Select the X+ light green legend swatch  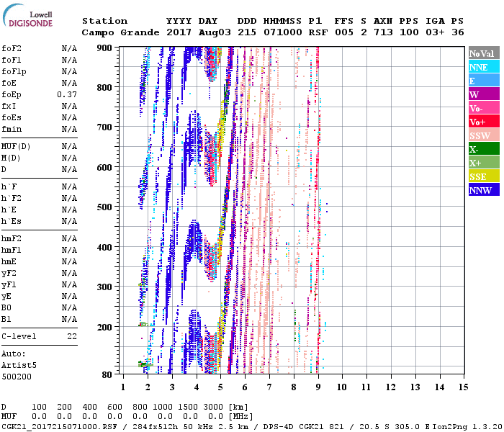(x=484, y=162)
